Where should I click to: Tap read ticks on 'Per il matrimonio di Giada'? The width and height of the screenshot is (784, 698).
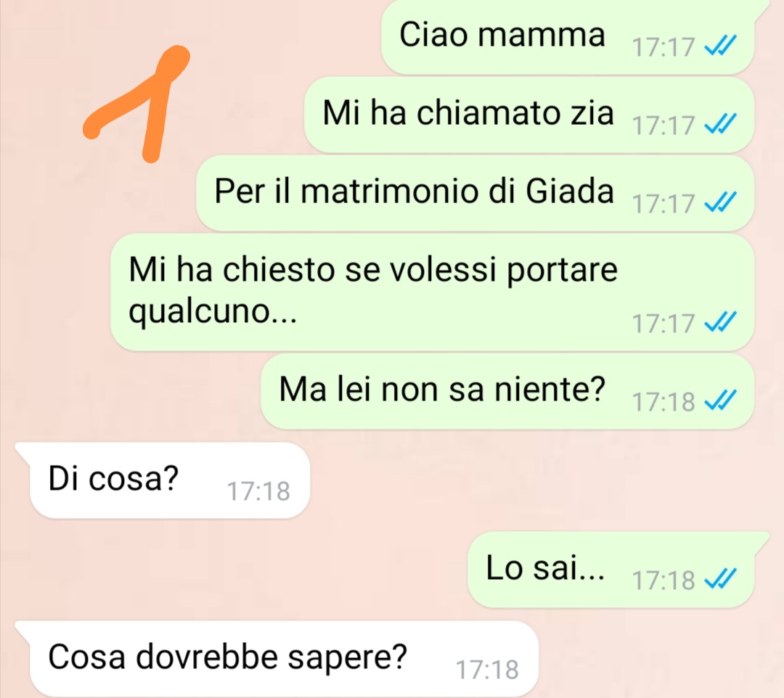720,202
